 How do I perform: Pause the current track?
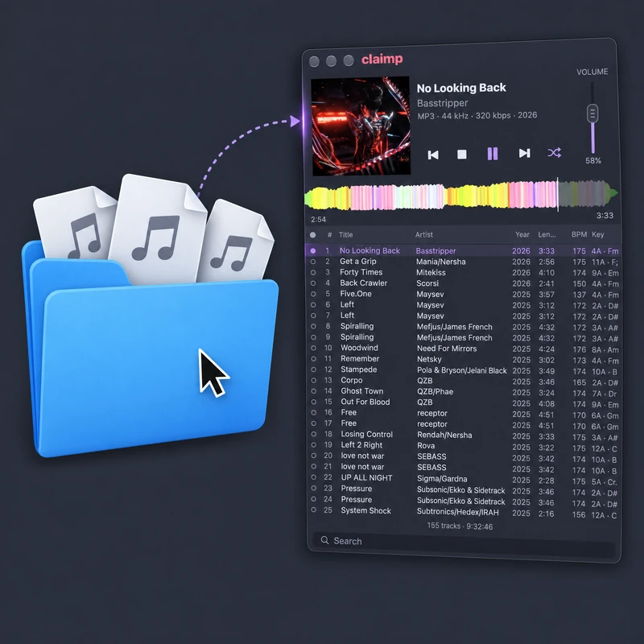coord(493,154)
